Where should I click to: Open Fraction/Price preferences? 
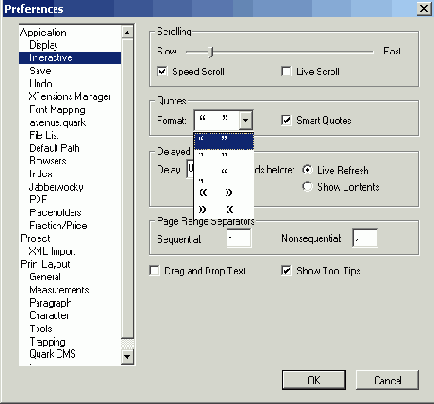(58, 225)
